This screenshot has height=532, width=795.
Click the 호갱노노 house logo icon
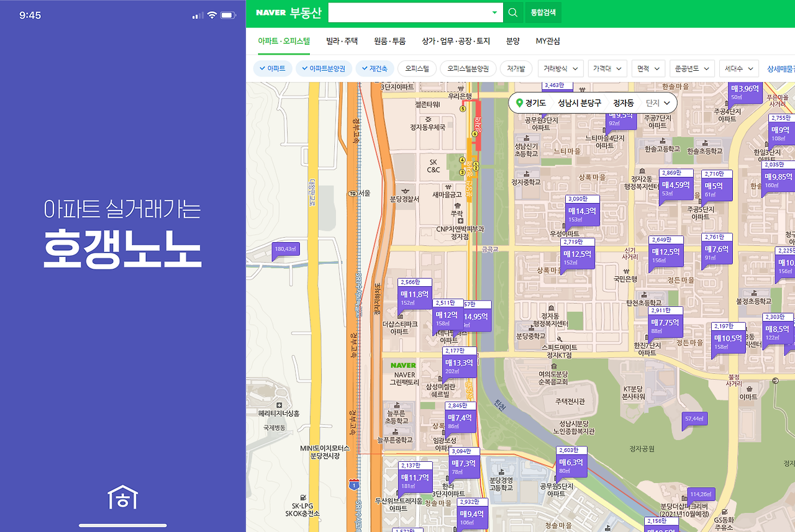pyautogui.click(x=122, y=497)
